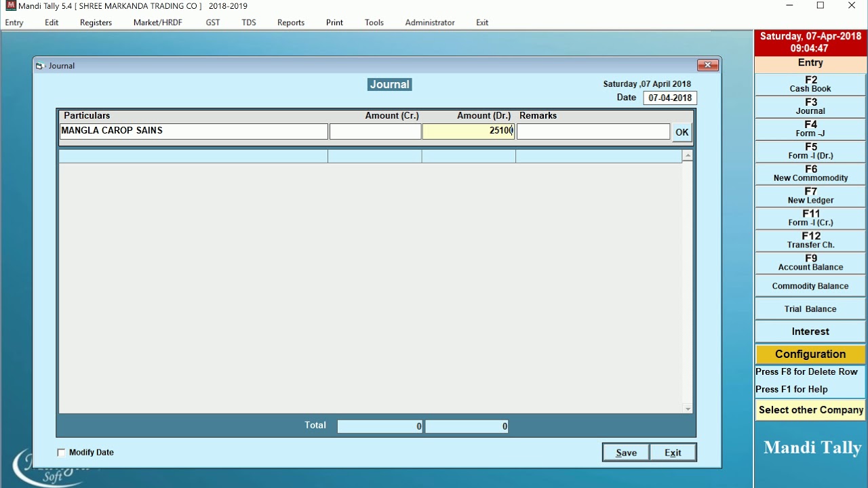Maximize the Mandi Tally window
Viewport: 868px width, 488px height.
click(821, 6)
